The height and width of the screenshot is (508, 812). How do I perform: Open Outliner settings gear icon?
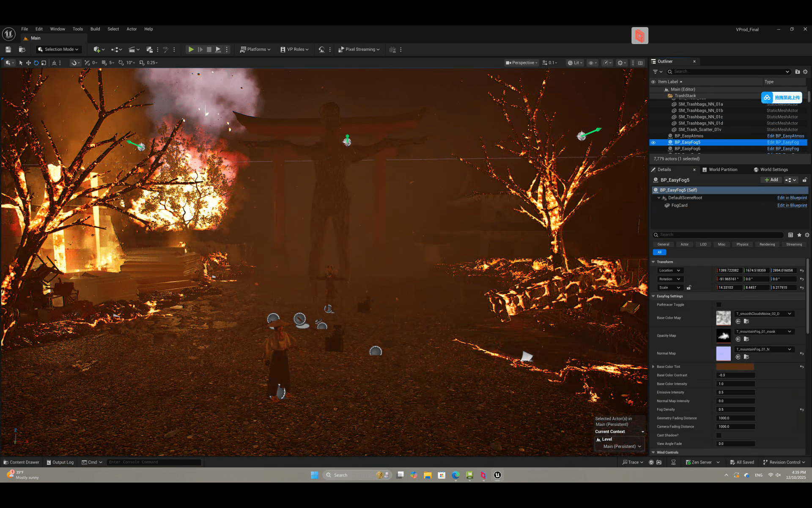805,72
